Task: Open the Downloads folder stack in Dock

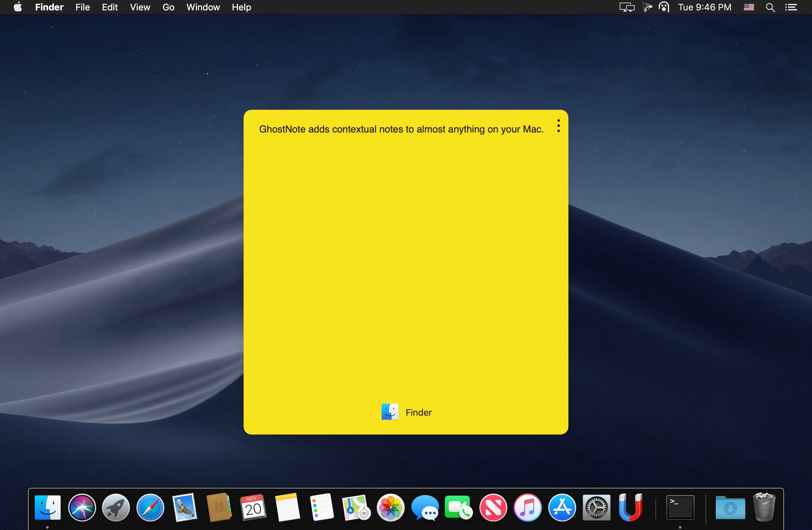Action: click(730, 508)
